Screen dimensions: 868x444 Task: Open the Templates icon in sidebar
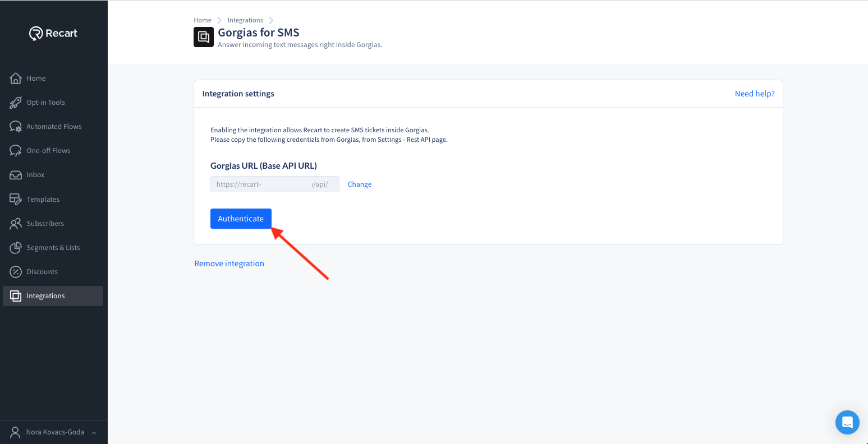16,199
